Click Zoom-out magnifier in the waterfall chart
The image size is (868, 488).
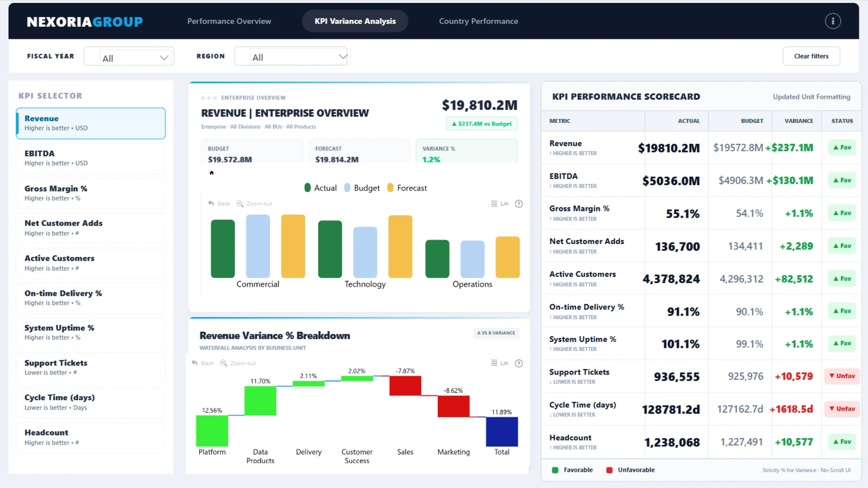224,363
